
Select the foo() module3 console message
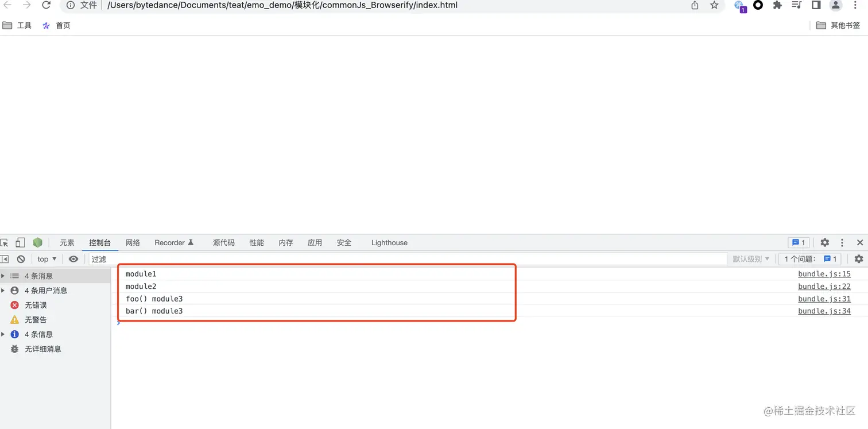tap(154, 299)
